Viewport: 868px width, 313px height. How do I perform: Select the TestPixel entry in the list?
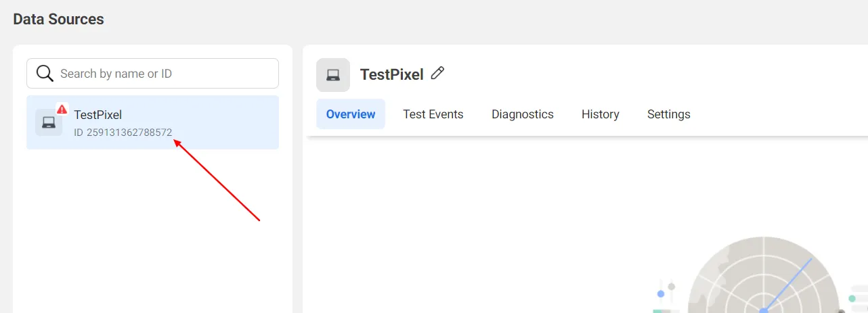coord(152,122)
